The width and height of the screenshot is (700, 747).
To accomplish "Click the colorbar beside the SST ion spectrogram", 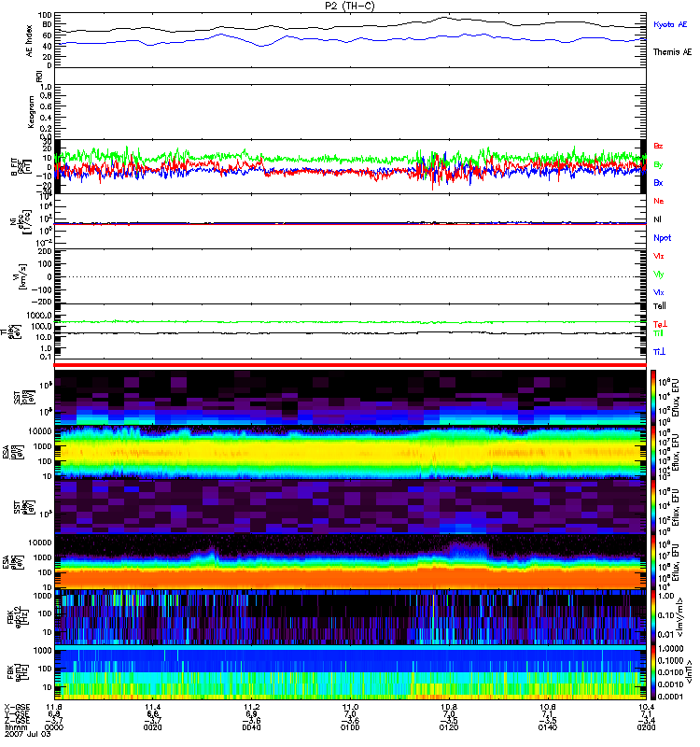I will tap(653, 398).
